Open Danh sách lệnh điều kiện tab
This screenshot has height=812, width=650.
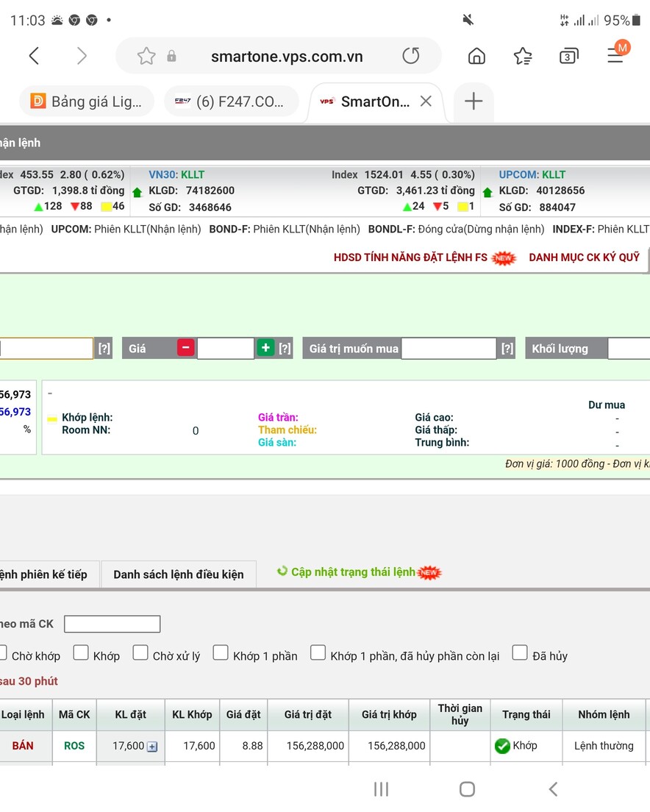[178, 574]
